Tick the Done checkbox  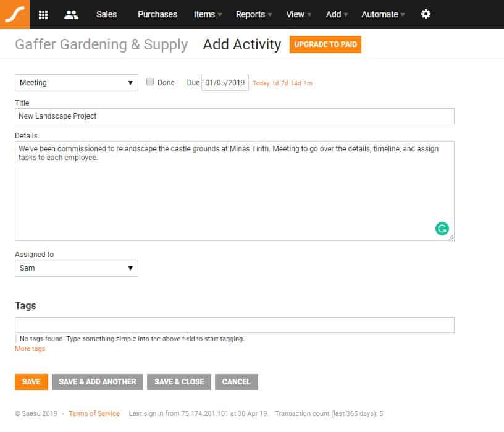150,82
